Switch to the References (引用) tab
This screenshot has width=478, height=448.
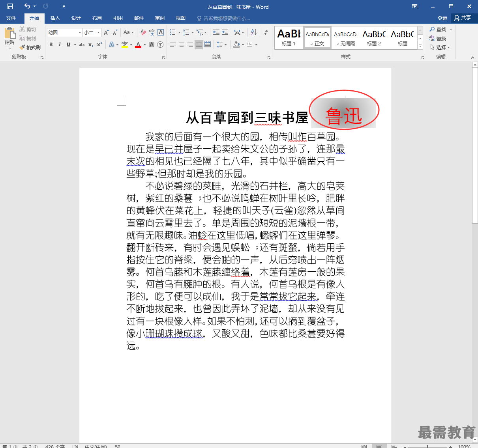(118, 18)
